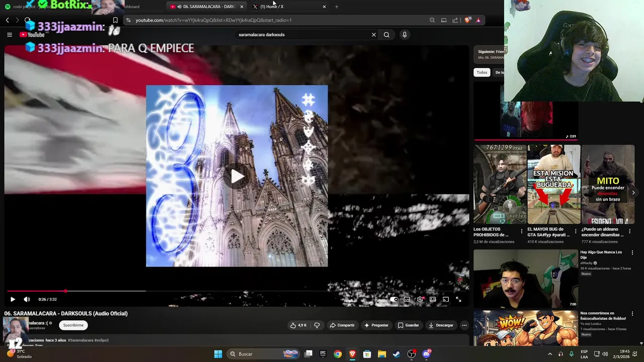Switch to theater mode in the player
644x362 pixels.
[433, 299]
